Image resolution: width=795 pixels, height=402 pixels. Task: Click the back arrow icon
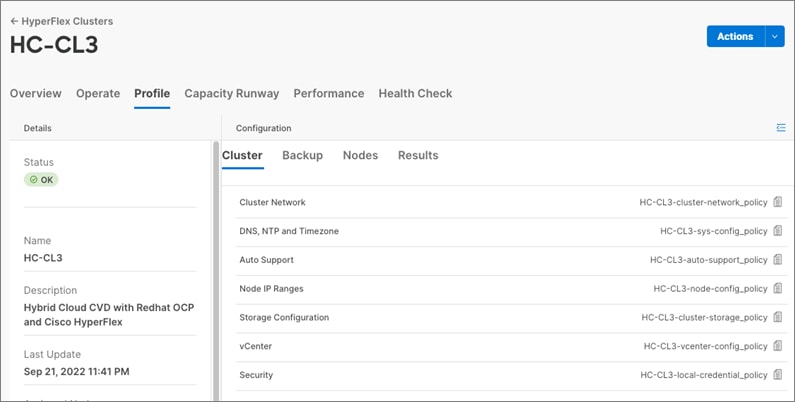[x=14, y=21]
